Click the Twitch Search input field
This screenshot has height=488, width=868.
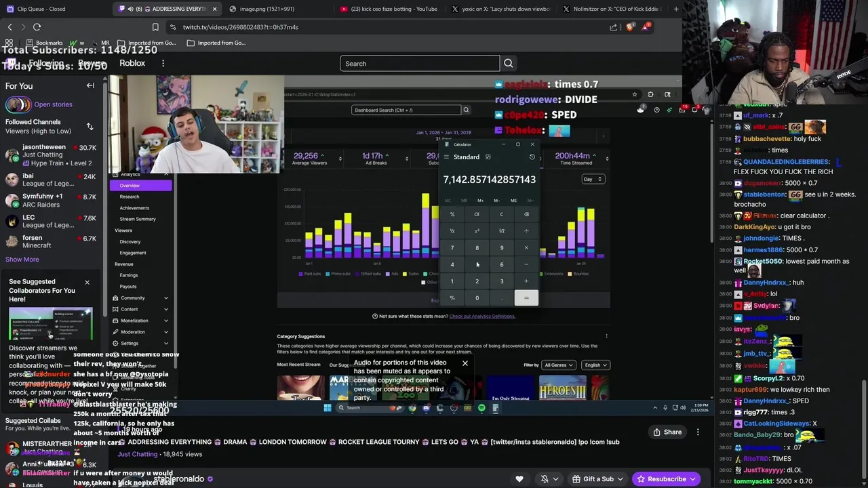click(x=420, y=64)
